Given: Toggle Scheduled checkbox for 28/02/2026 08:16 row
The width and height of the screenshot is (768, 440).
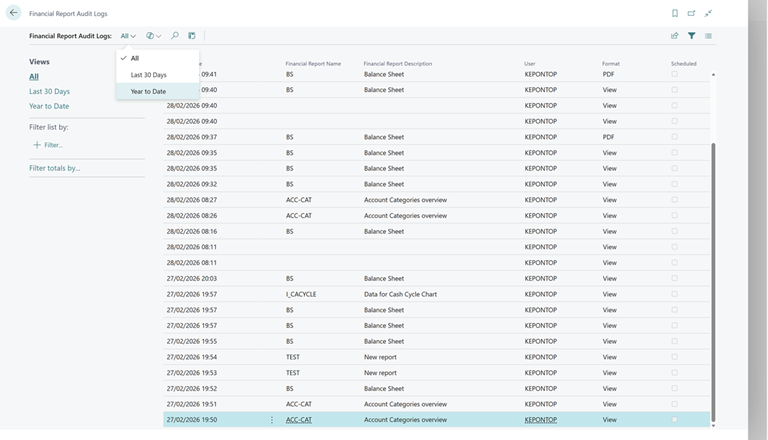Looking at the screenshot, I should (674, 231).
